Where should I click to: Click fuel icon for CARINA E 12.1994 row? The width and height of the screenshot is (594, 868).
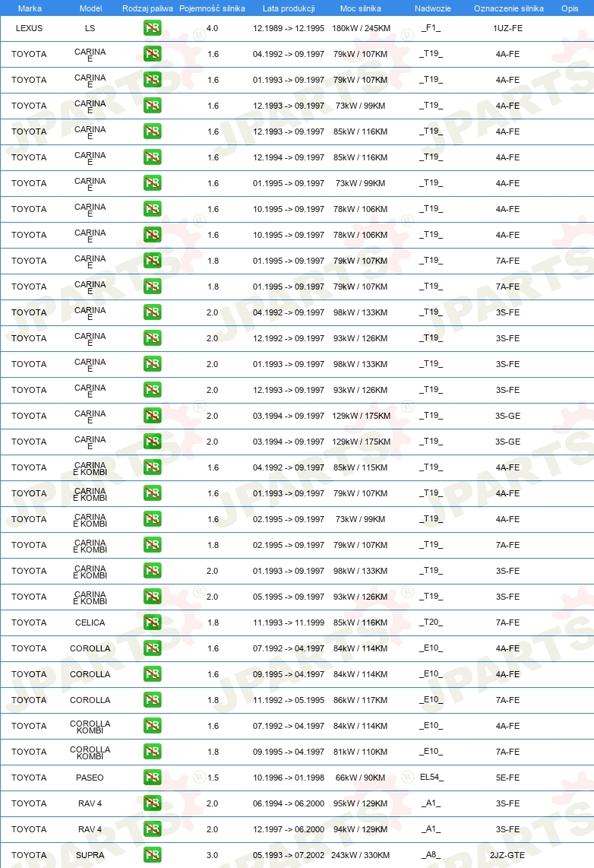152,157
